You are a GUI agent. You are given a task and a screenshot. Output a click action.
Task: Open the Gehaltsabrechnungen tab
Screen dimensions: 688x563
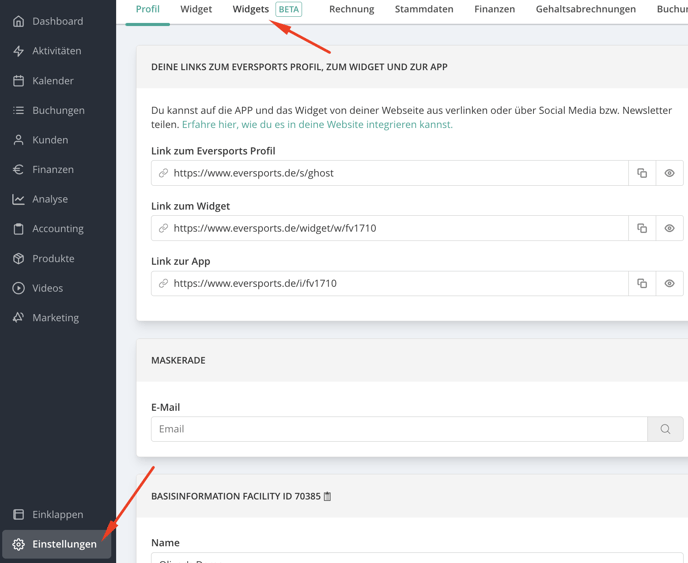pos(585,9)
